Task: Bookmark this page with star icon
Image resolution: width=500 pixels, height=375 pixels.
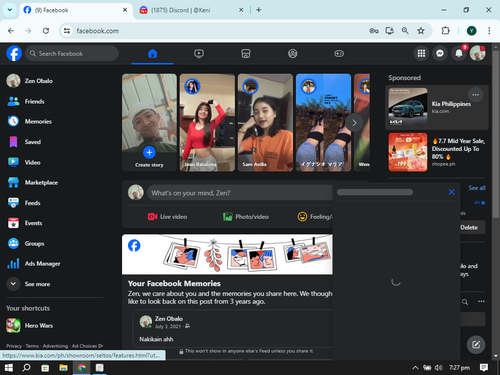Action: coord(421,31)
